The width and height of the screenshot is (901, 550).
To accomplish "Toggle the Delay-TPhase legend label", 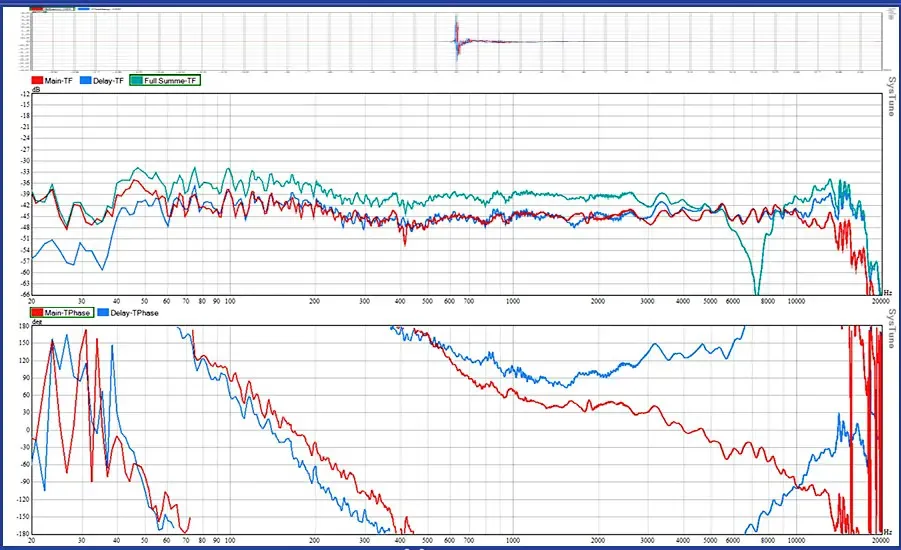I will 133,313.
